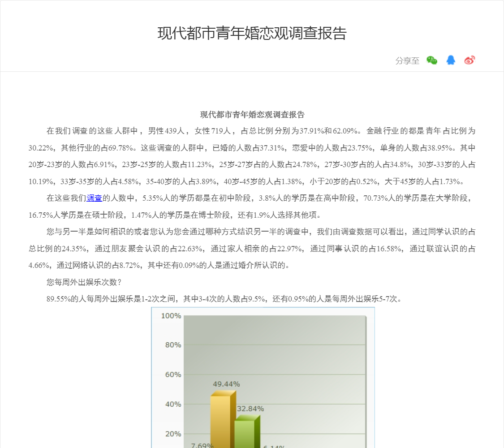
Task: Click the 60% axis label
Action: pyautogui.click(x=173, y=375)
